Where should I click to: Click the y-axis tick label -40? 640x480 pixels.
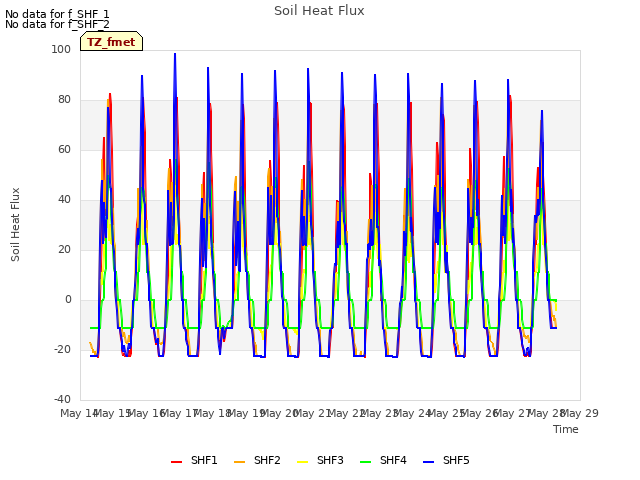tap(62, 399)
